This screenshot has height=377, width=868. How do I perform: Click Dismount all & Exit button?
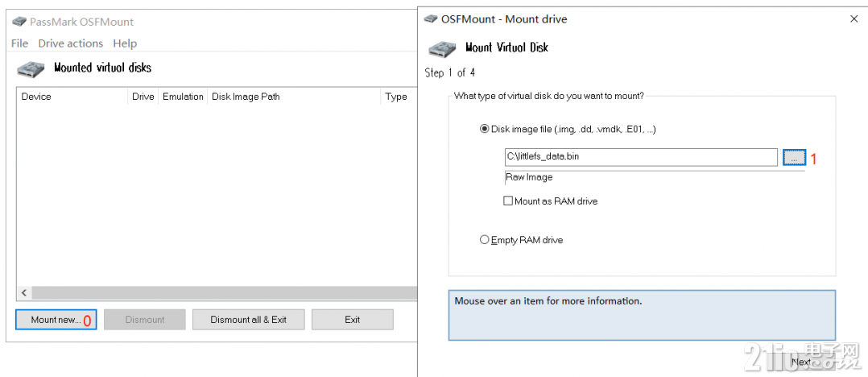[x=249, y=320]
